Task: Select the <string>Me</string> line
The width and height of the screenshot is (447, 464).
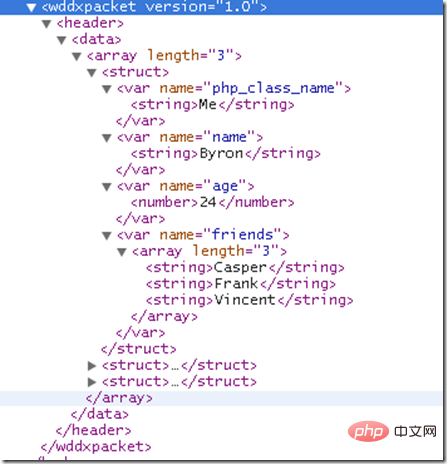Action: coord(213,105)
